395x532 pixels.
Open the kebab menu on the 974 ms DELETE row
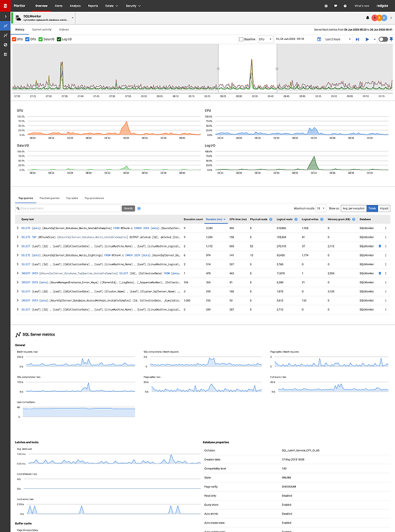(385, 255)
